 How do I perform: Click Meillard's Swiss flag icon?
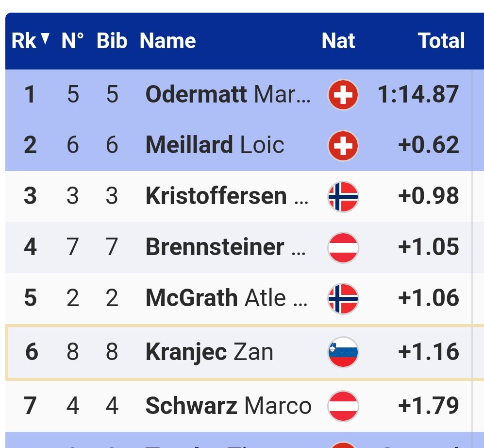(343, 146)
